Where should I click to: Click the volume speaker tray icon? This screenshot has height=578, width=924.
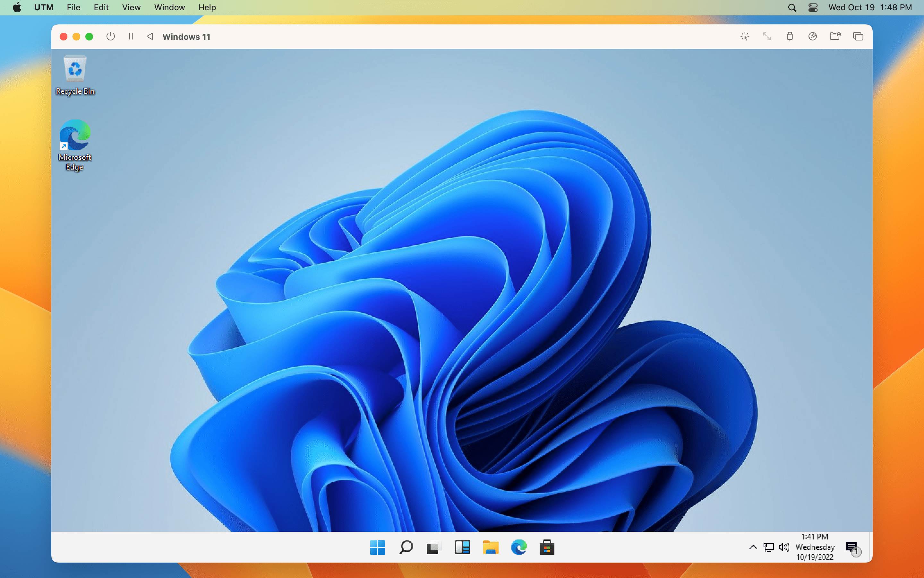[x=784, y=547]
